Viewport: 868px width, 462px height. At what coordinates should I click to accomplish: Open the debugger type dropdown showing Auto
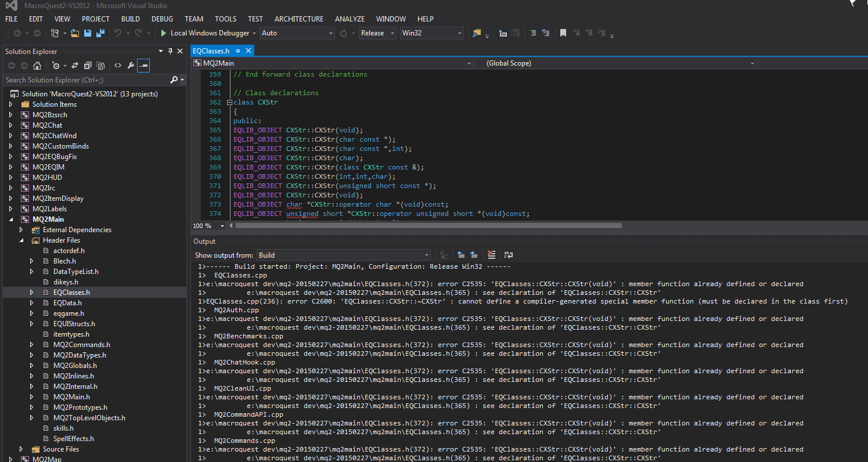pyautogui.click(x=297, y=33)
